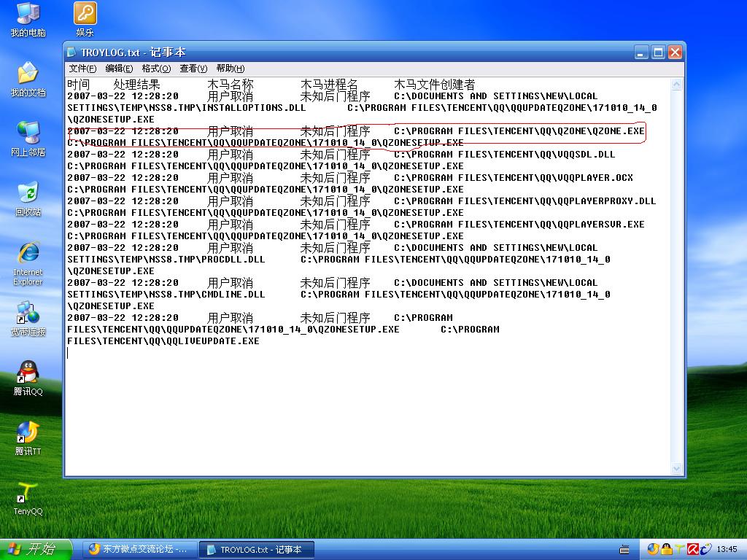The width and height of the screenshot is (747, 560).
Task: Click path text ending QZONE\QZONE.EXE
Action: coord(519,131)
